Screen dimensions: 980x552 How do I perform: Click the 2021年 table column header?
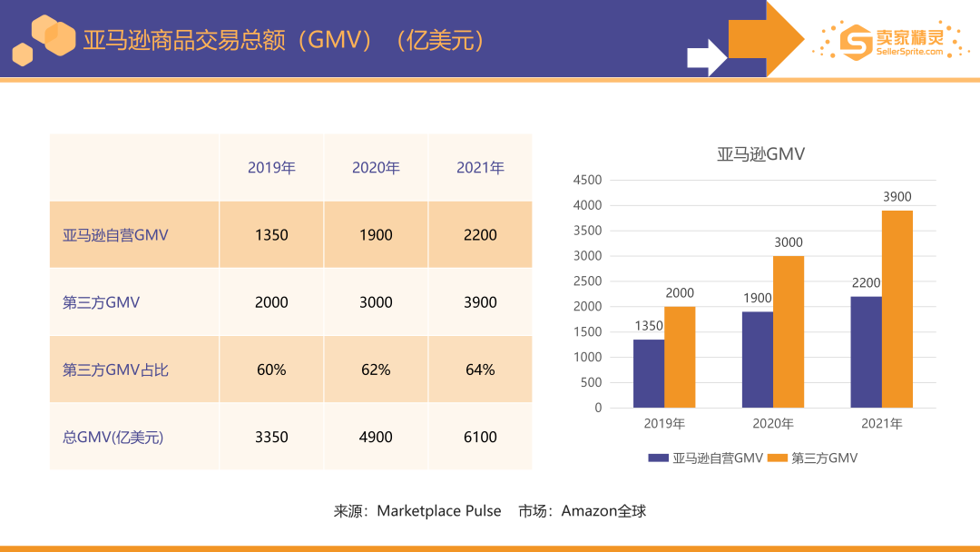click(480, 168)
